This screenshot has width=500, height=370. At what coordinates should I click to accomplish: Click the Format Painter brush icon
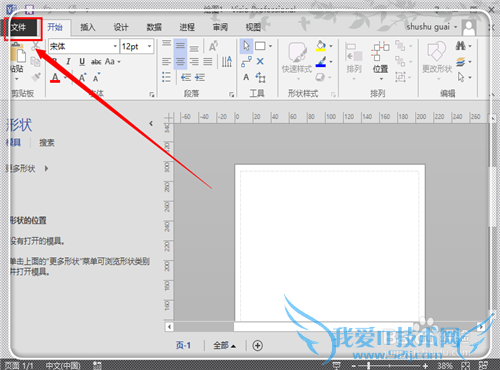[x=36, y=77]
